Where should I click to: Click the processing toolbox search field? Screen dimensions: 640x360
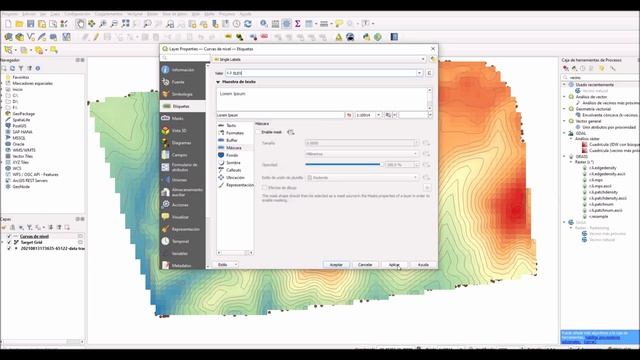(x=601, y=77)
